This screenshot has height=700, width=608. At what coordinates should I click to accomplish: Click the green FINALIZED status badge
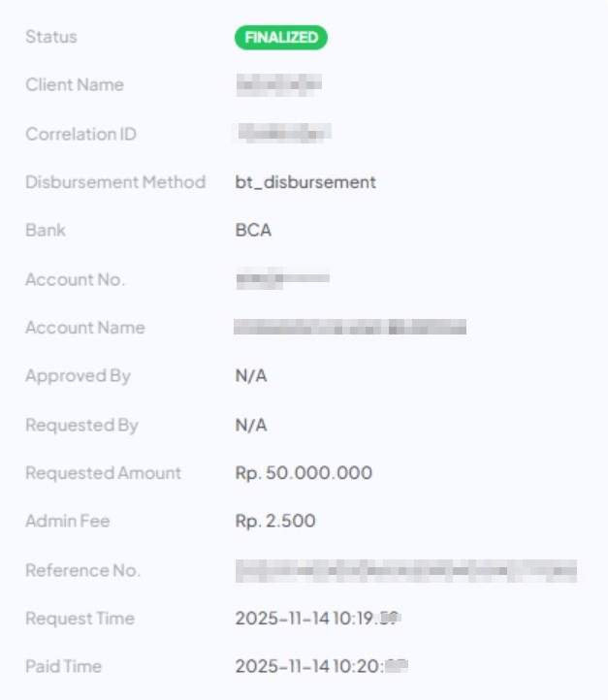(280, 38)
